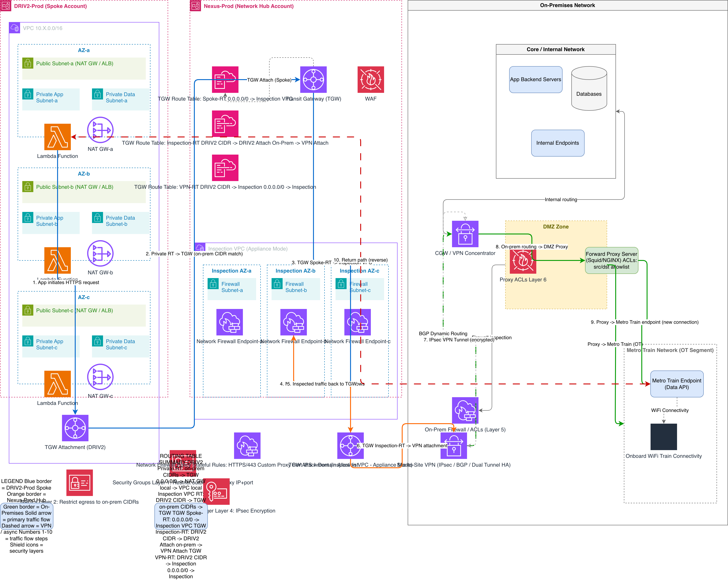Select the Lambda Function icon in AZ-c
The width and height of the screenshot is (728, 580).
(57, 384)
